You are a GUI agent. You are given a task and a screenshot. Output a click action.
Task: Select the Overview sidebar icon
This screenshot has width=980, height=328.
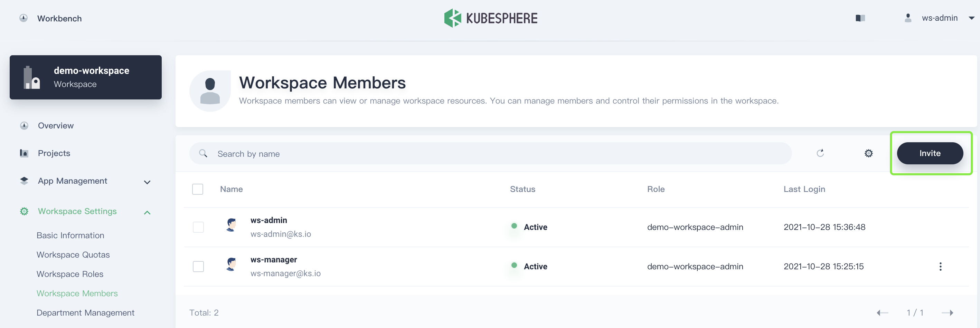pyautogui.click(x=23, y=125)
